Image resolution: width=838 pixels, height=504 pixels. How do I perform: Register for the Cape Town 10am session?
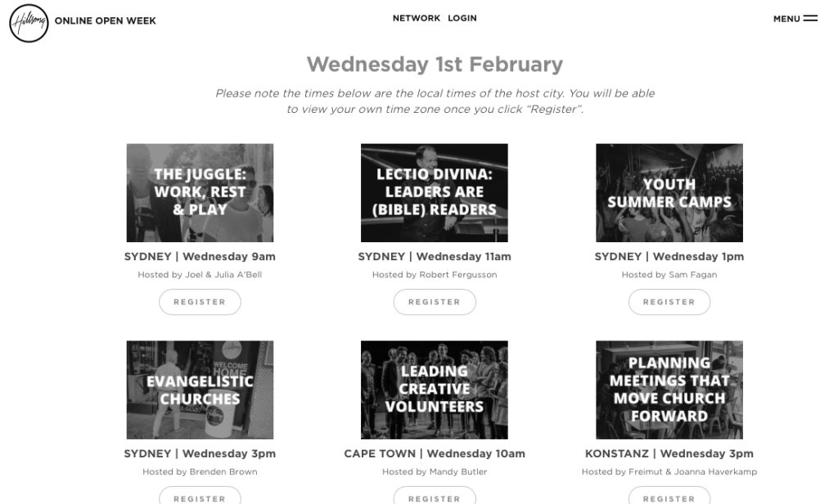click(x=435, y=497)
